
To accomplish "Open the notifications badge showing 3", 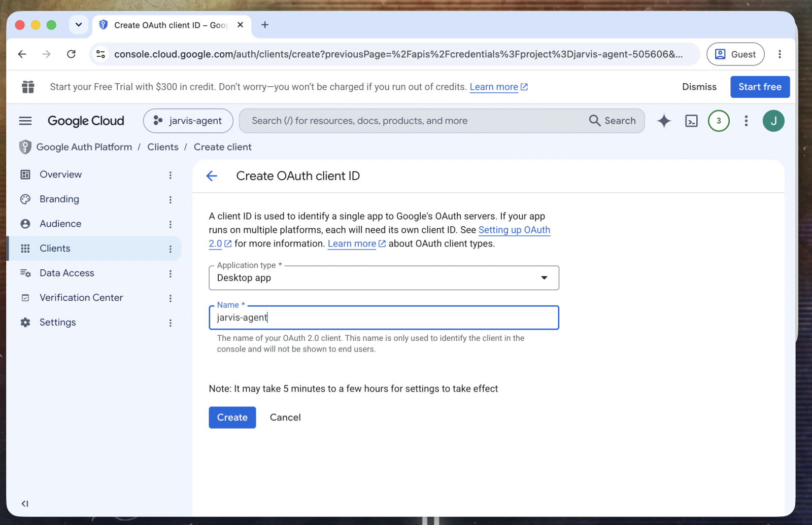I will 719,121.
